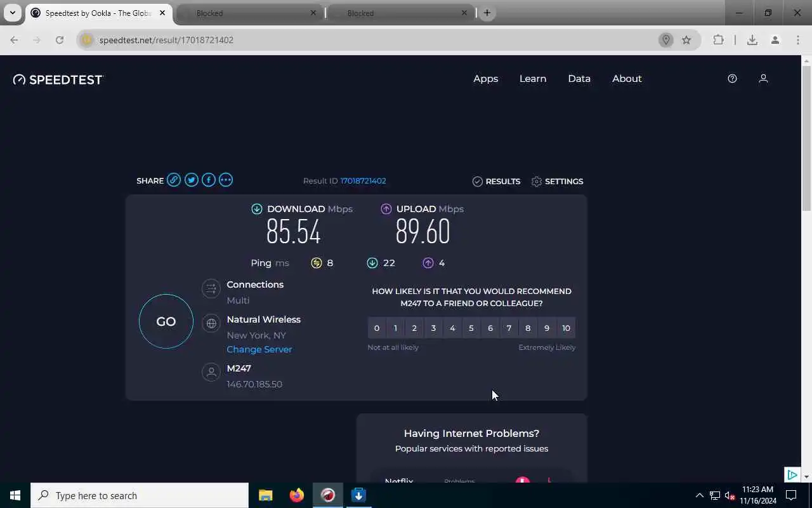Click the upload latency icon near 4
The width and height of the screenshot is (812, 508).
tap(428, 263)
